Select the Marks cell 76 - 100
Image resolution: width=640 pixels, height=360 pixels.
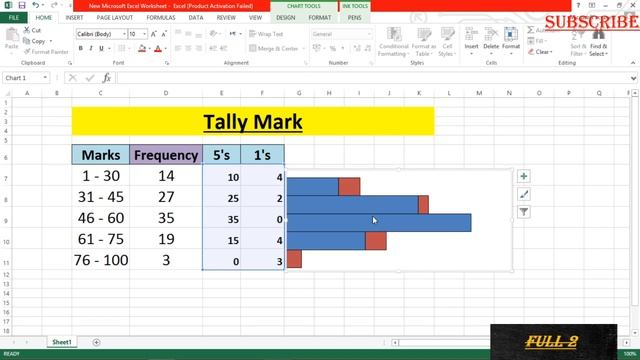pos(101,260)
